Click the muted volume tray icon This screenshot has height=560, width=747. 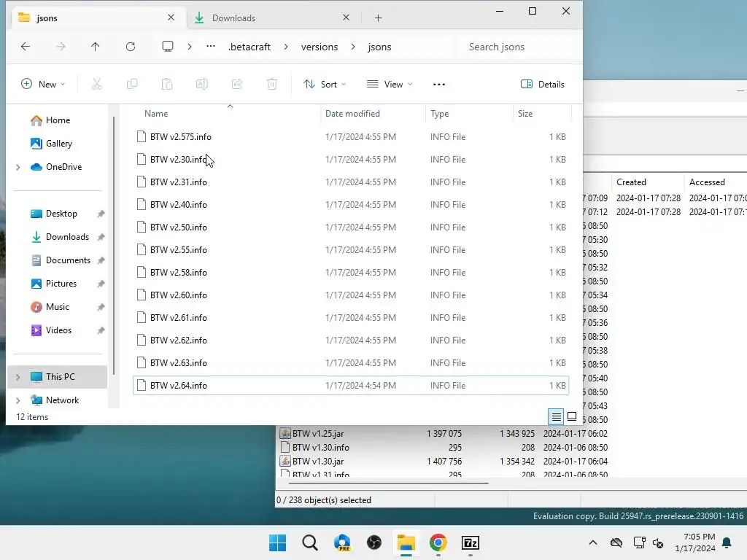click(658, 542)
